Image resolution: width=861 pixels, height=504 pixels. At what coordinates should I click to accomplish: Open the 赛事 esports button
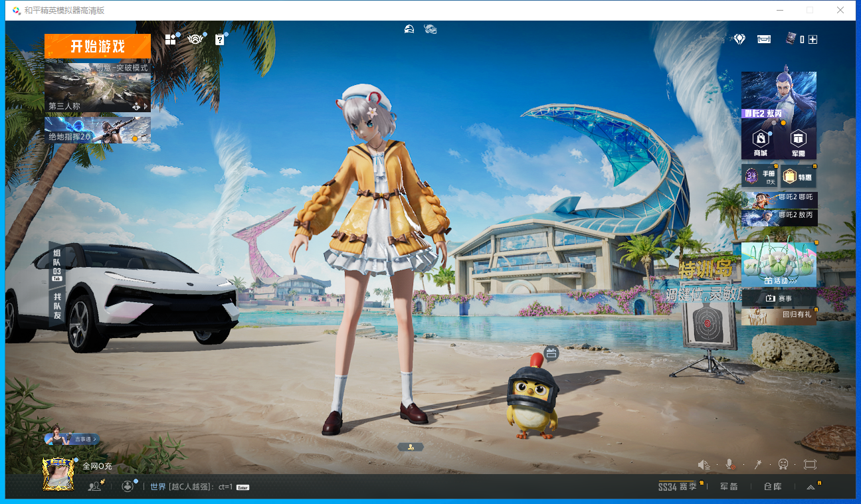(779, 298)
